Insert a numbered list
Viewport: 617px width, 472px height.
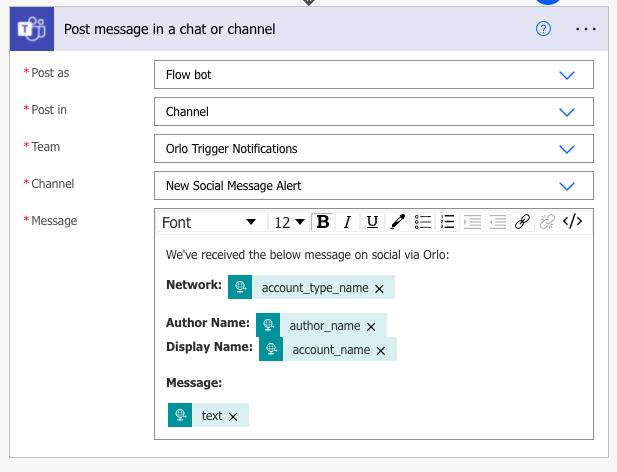coord(448,222)
